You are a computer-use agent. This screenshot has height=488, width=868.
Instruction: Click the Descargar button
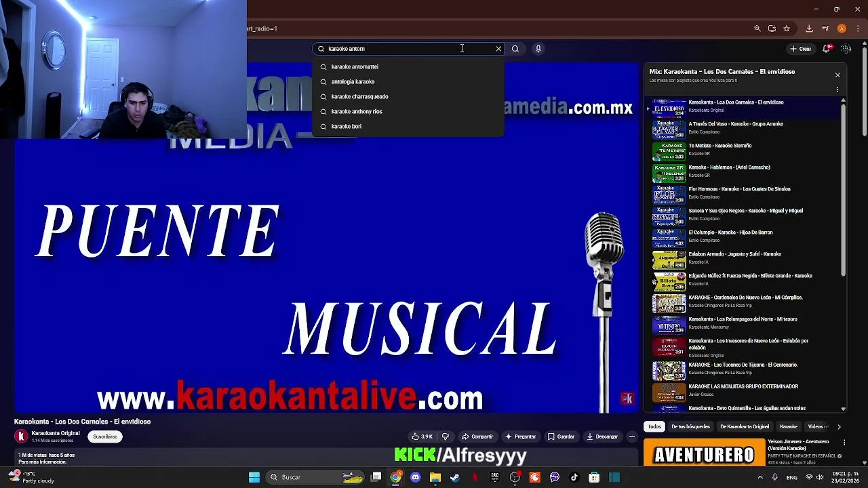click(602, 436)
